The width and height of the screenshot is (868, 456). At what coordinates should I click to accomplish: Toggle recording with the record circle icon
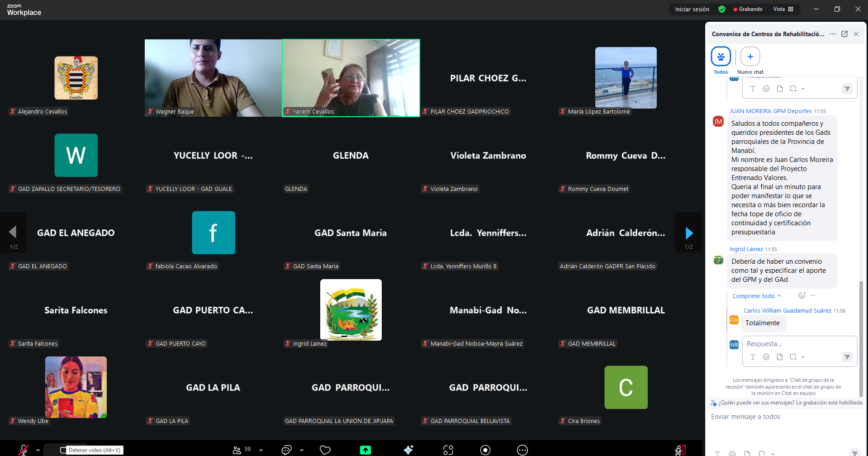click(485, 450)
